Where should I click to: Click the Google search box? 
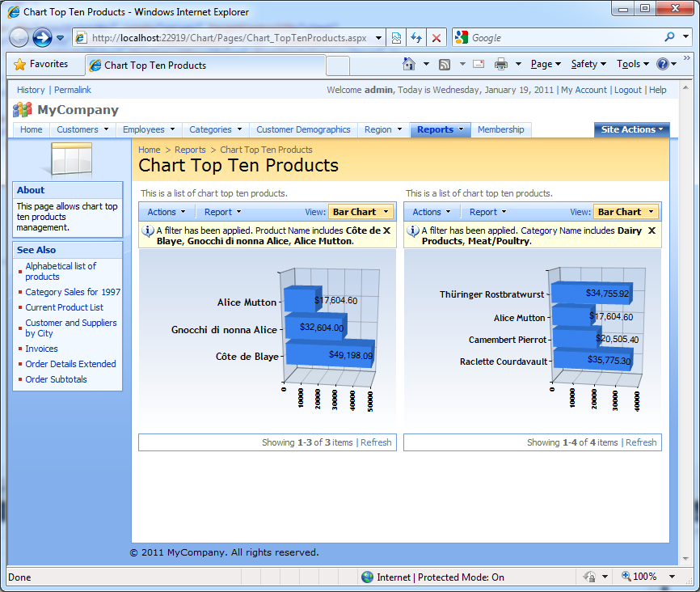pyautogui.click(x=565, y=38)
